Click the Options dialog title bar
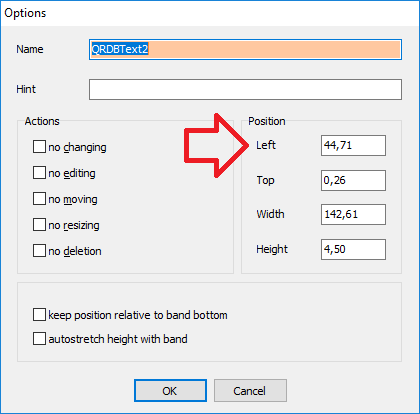 pyautogui.click(x=210, y=13)
